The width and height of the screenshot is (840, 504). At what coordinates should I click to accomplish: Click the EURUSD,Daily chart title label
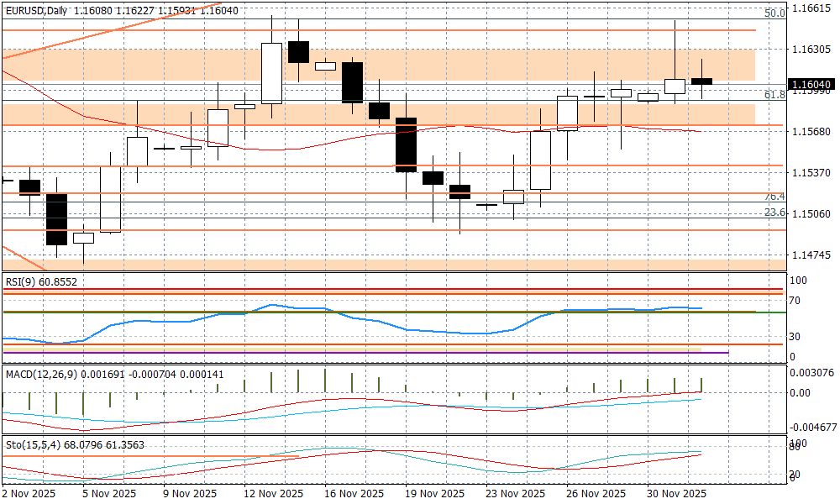[x=35, y=8]
